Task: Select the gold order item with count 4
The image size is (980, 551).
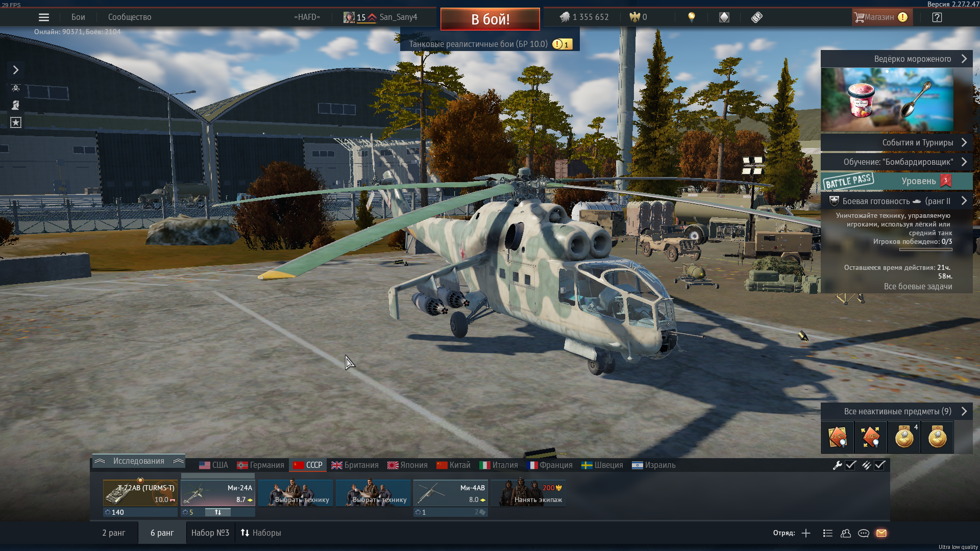Action: [x=904, y=437]
